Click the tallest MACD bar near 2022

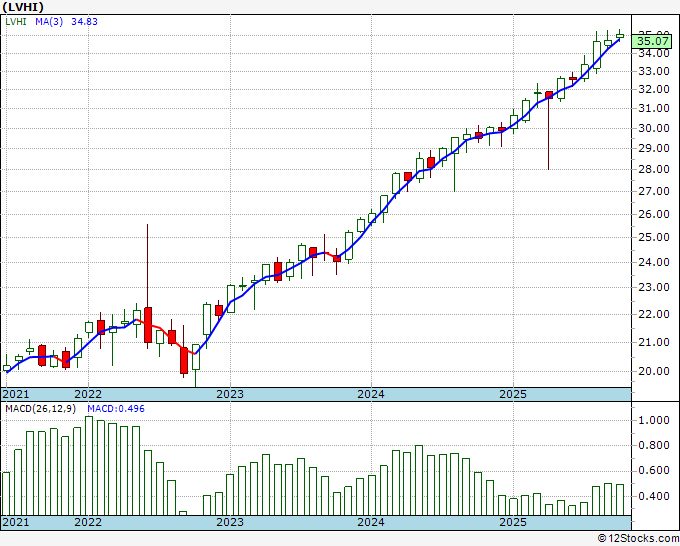point(89,466)
